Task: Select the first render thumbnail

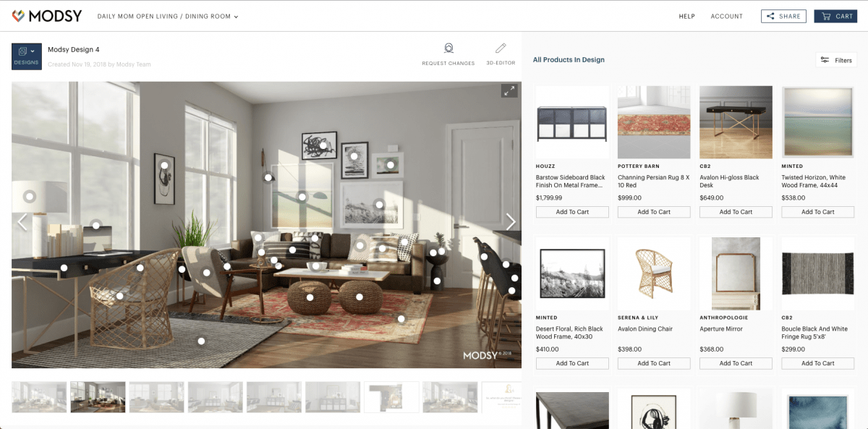Action: click(39, 397)
